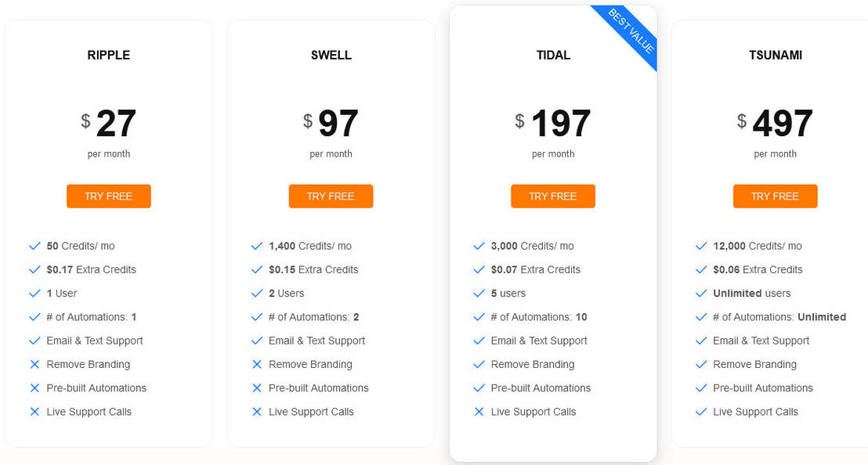This screenshot has height=465, width=868.
Task: Click the checkmark beside Tidal's Remove Branding
Action: (479, 365)
